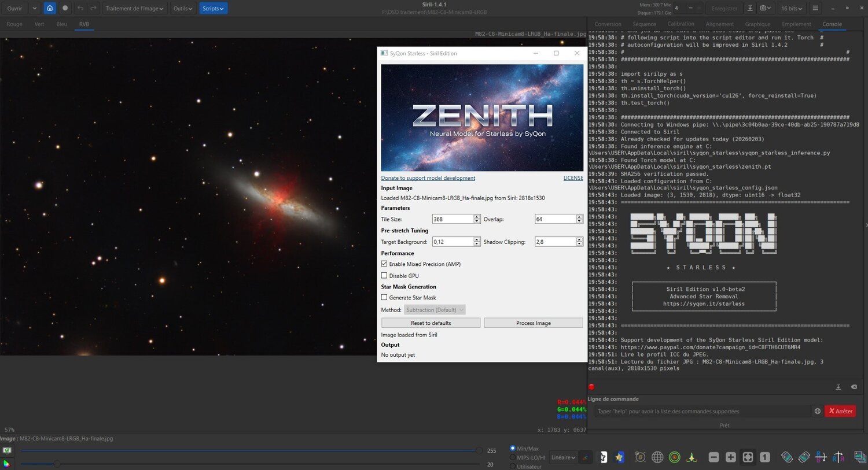868x470 pixels.
Task: Fit image to window with zoom-fit icon
Action: [748, 457]
